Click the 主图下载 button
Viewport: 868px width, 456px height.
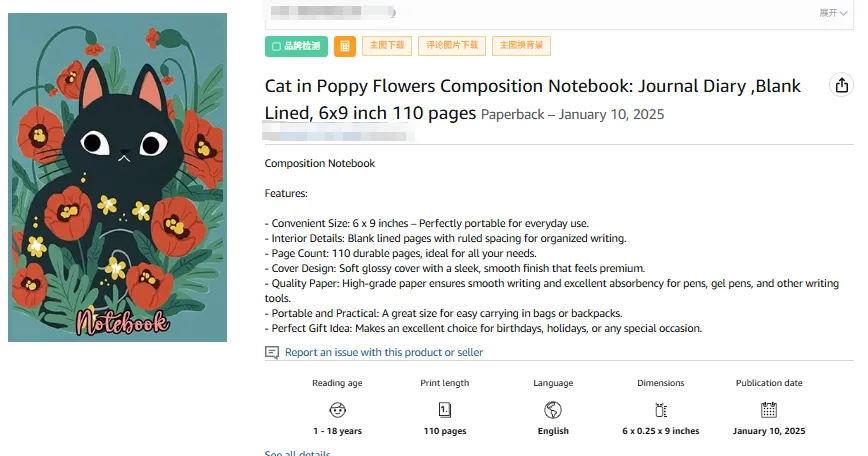[387, 46]
